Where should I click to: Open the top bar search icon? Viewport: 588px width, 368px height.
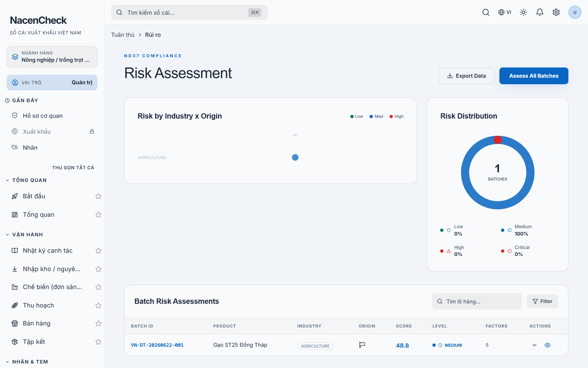pyautogui.click(x=486, y=12)
